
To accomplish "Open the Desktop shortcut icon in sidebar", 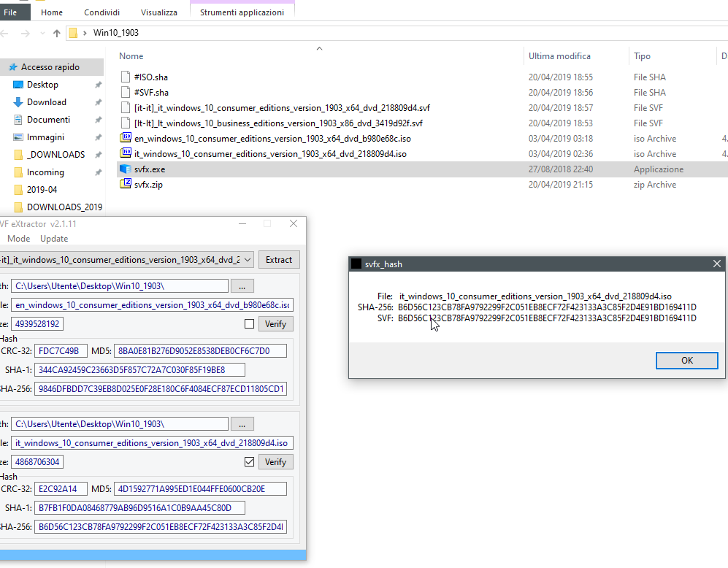I will point(18,85).
